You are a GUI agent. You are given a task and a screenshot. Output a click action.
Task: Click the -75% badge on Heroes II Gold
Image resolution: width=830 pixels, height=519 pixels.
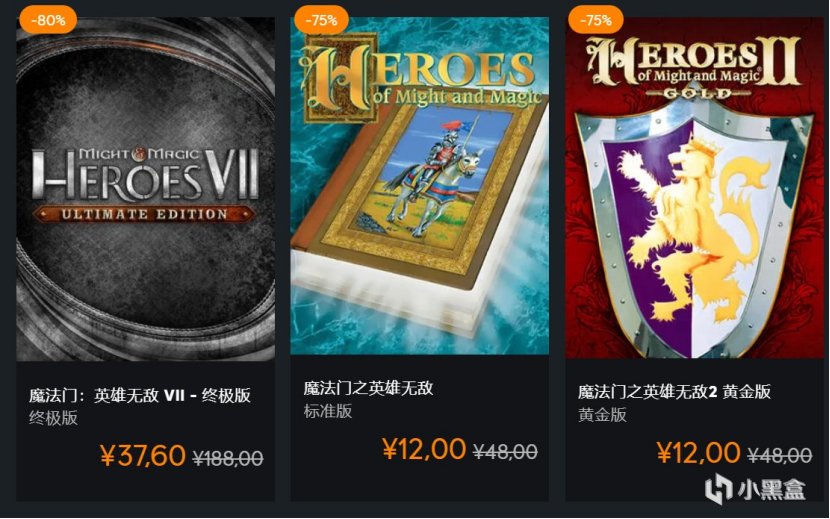click(596, 20)
